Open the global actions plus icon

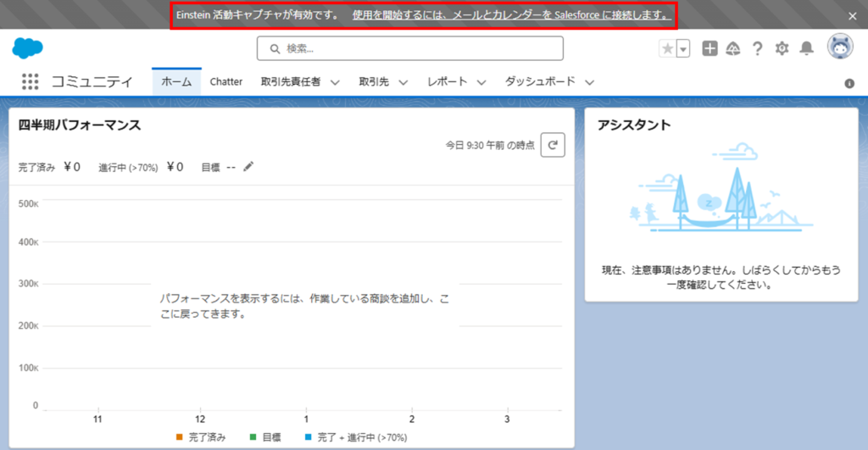[709, 48]
